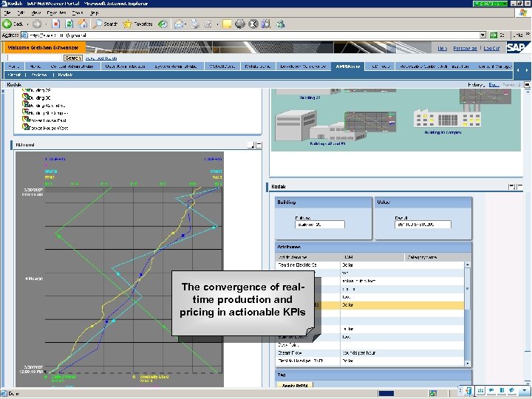
Task: Open the Mail envelope icon in toolbar
Action: [x=179, y=24]
